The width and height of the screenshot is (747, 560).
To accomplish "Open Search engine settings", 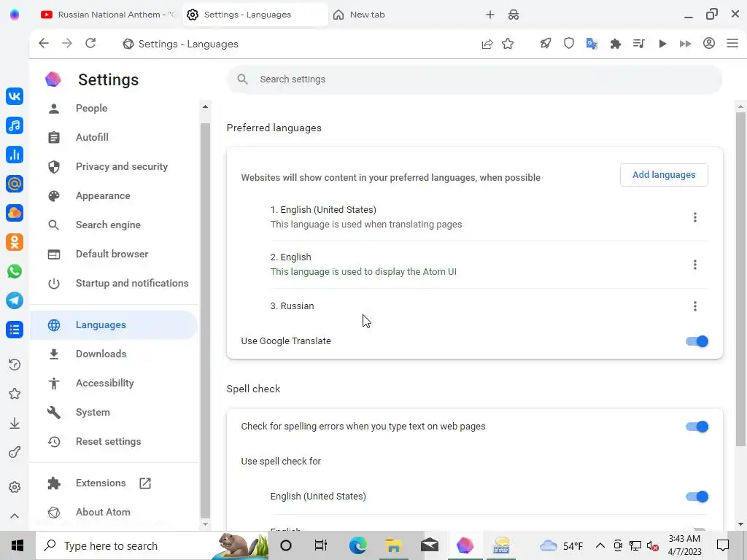I will (x=114, y=225).
